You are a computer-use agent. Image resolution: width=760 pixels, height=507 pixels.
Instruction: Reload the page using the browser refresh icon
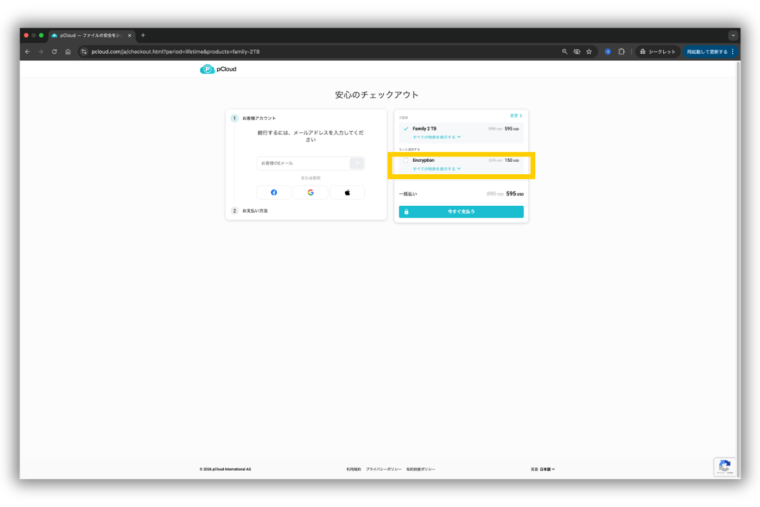pos(54,51)
